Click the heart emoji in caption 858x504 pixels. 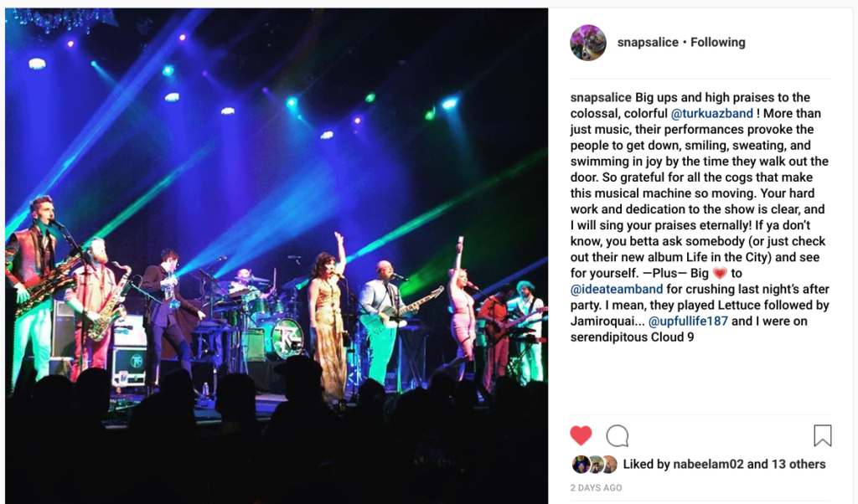720,273
